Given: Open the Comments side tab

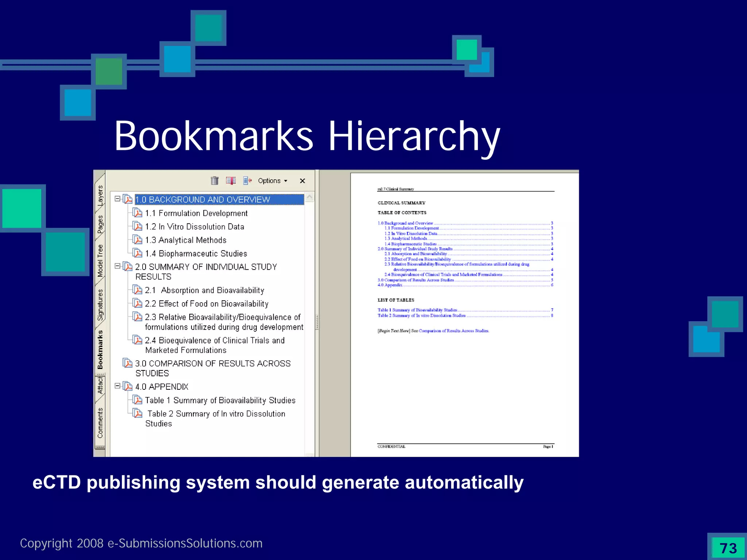Looking at the screenshot, I should tap(100, 423).
